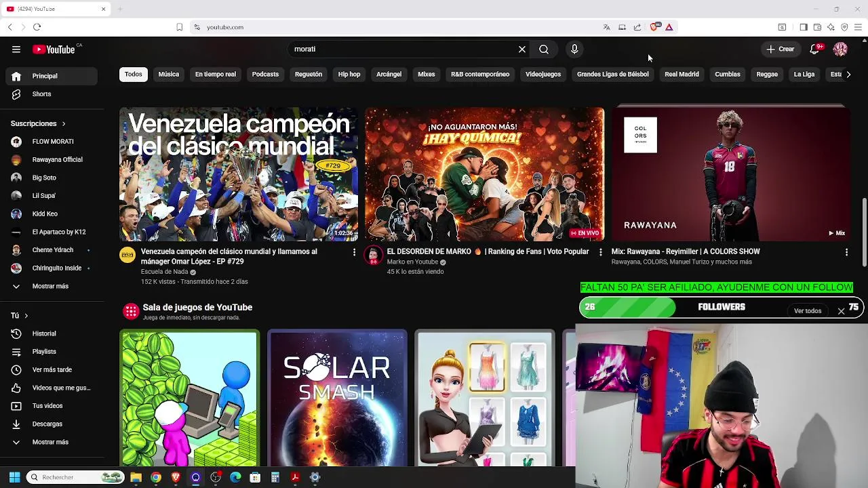Open the fashion dress-up game tile
Image resolution: width=868 pixels, height=488 pixels.
[x=485, y=399]
